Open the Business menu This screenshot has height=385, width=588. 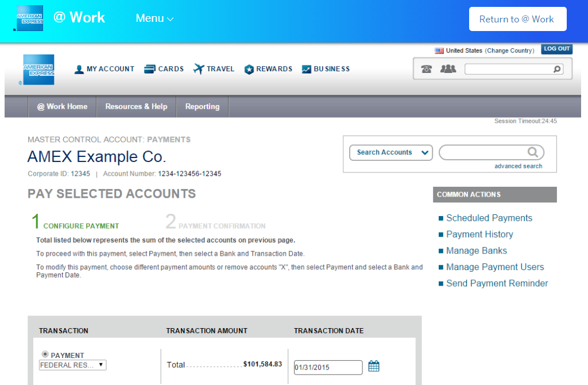[326, 69]
